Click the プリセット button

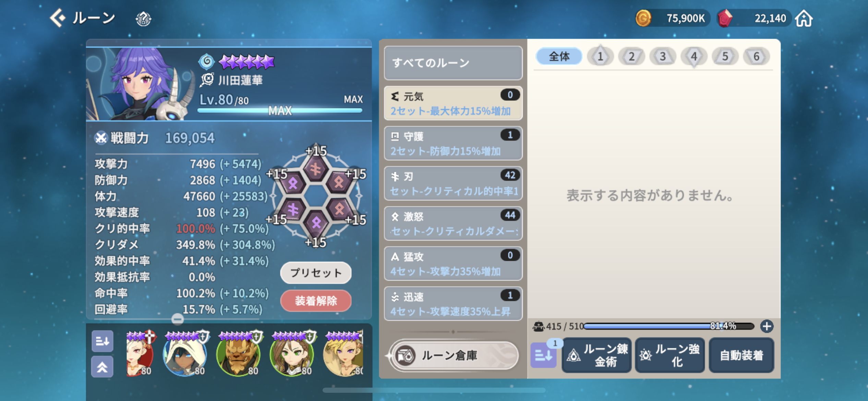(316, 273)
